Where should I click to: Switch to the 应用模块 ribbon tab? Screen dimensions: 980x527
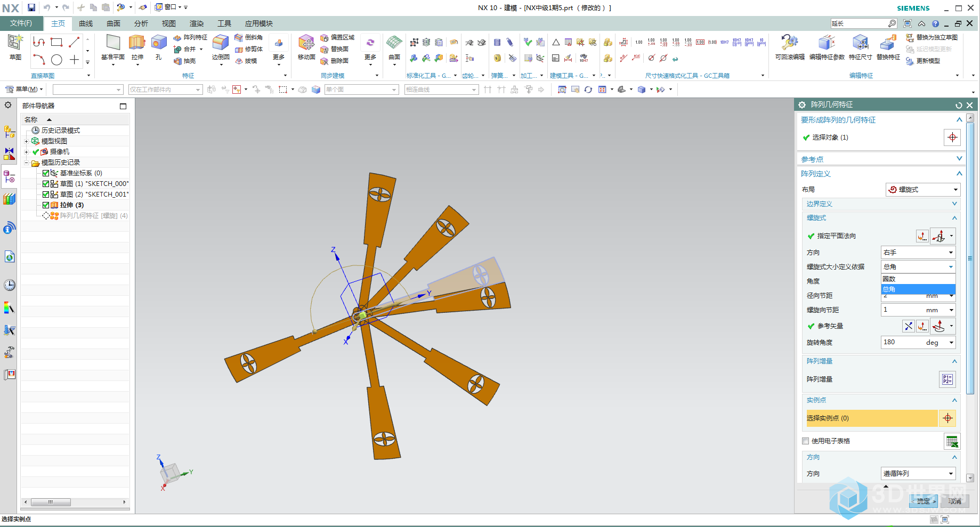259,23
